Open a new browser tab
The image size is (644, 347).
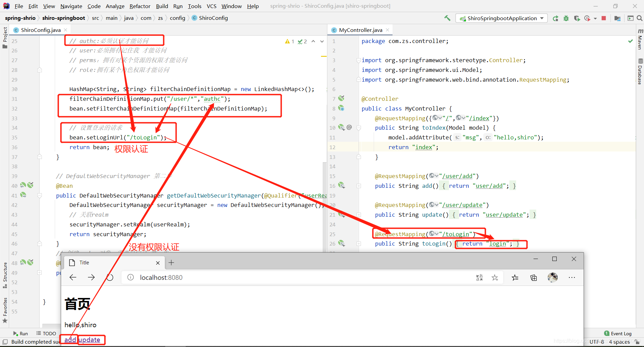pyautogui.click(x=171, y=263)
